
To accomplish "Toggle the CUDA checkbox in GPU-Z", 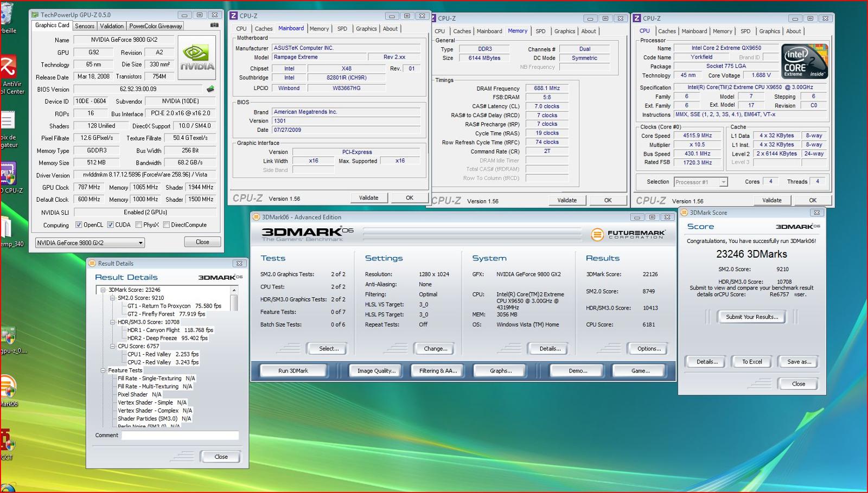I will pos(111,225).
